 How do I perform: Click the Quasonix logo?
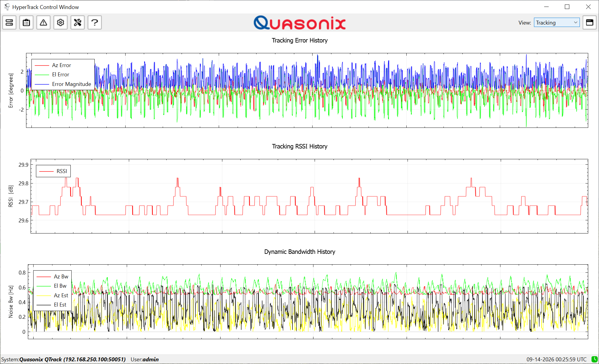300,23
